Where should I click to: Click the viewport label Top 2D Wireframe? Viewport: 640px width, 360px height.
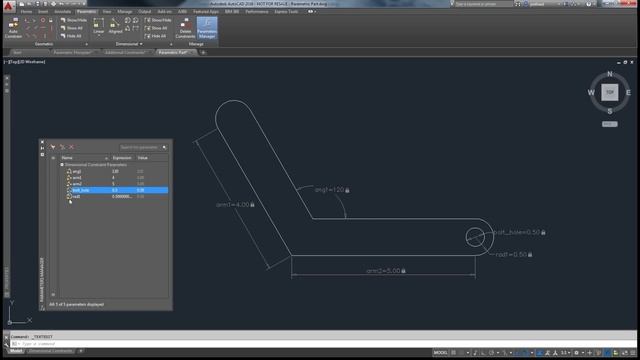coord(25,62)
